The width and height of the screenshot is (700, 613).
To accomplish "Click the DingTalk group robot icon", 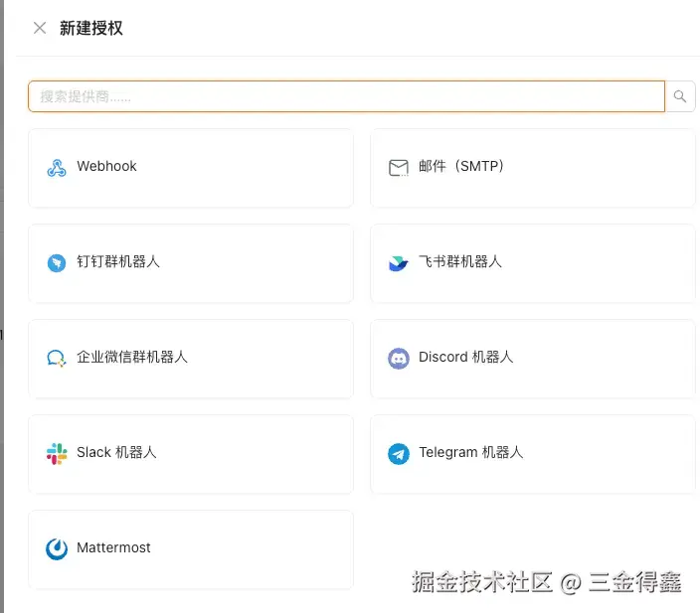I will click(x=57, y=262).
